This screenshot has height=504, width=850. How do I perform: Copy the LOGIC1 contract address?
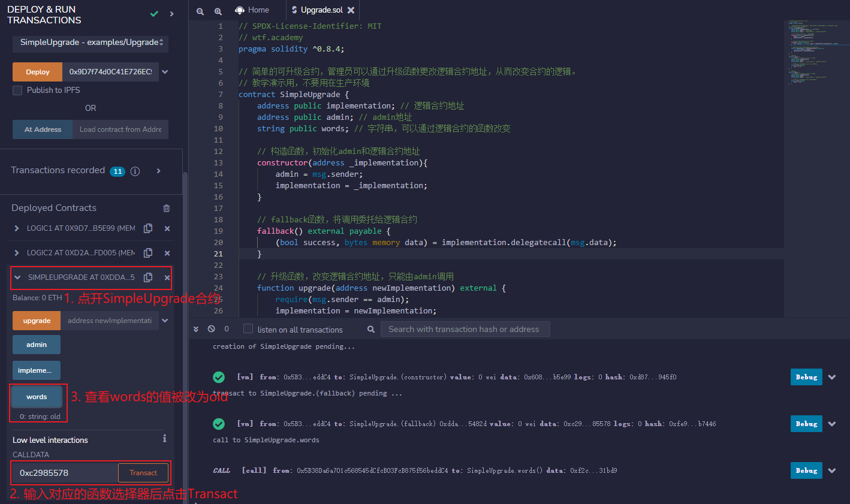pyautogui.click(x=148, y=228)
